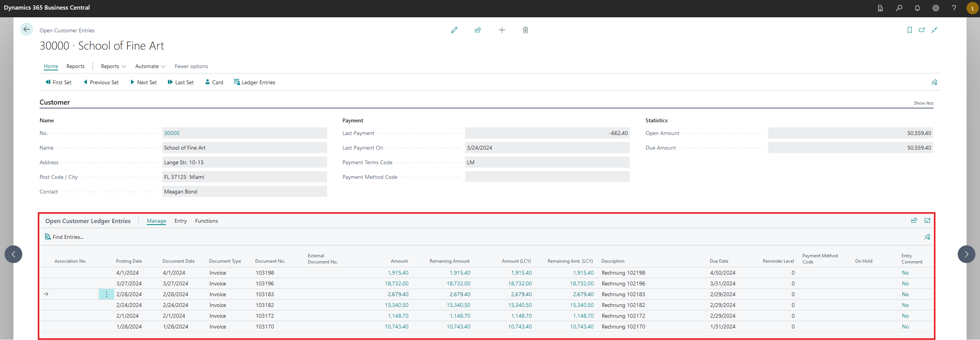Click the pencil edit icon

tap(454, 30)
